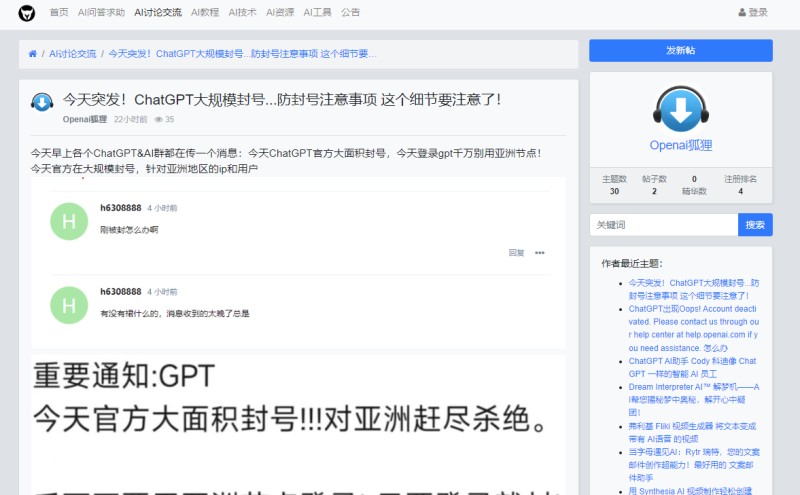The width and height of the screenshot is (800, 495).
Task: Open recent topic ChatGPT AI助手 Cody
Action: (692, 367)
